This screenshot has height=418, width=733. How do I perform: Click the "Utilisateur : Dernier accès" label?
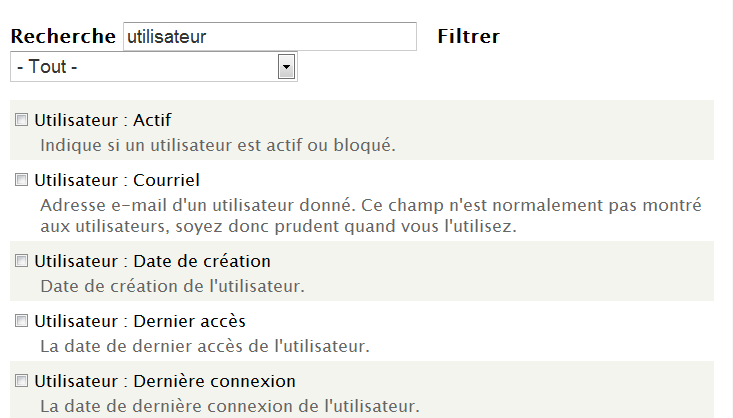140,322
